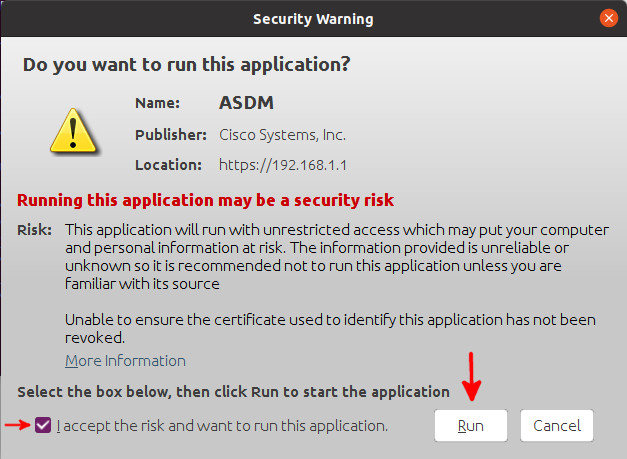Click the yellow warning triangle icon
The width and height of the screenshot is (627, 459).
tap(73, 131)
